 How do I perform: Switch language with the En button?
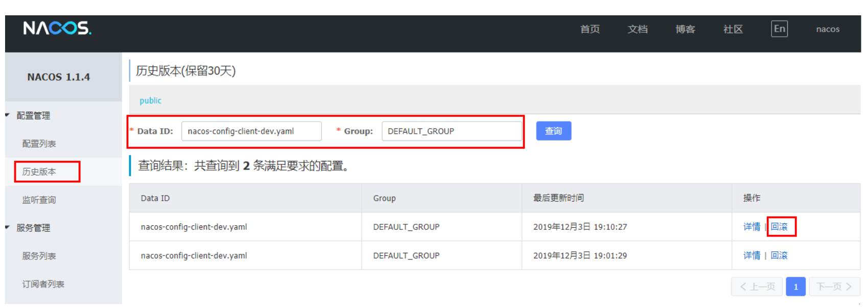pos(779,29)
